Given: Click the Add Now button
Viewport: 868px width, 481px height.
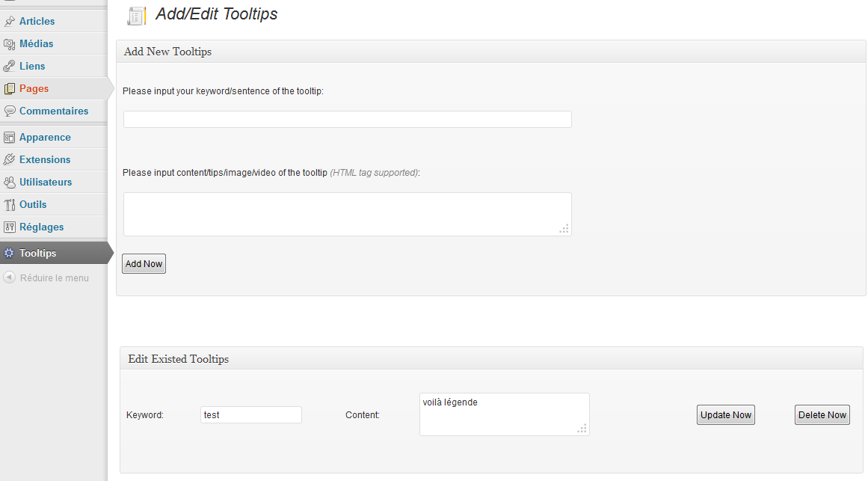Looking at the screenshot, I should (144, 264).
